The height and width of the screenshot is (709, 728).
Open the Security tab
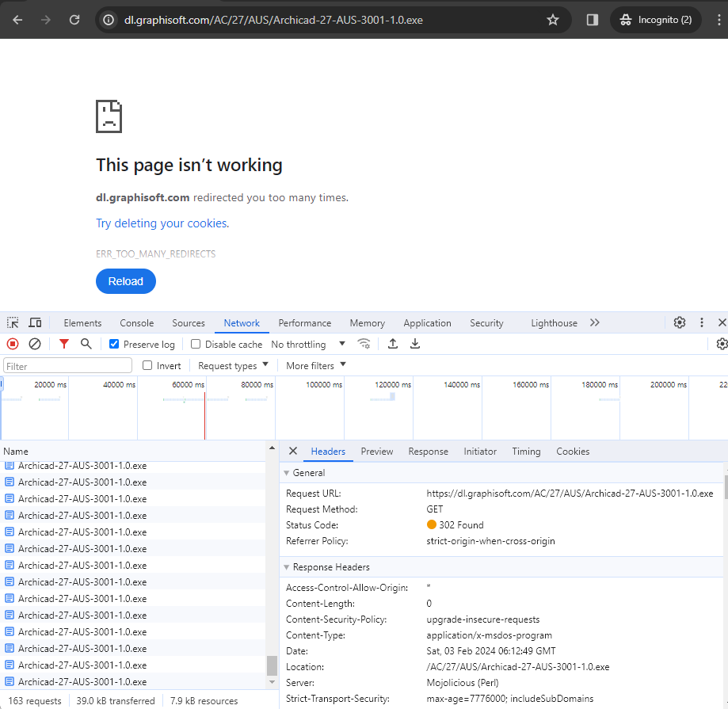[x=486, y=323]
